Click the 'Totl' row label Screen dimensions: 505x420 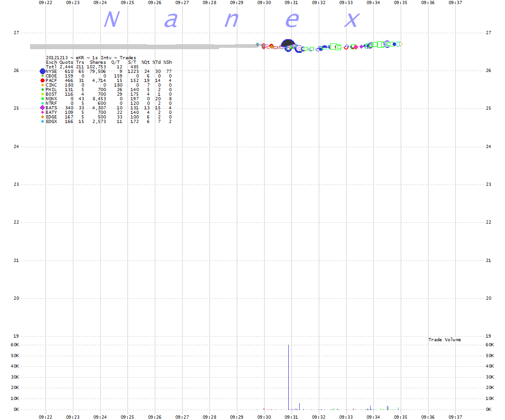point(51,67)
